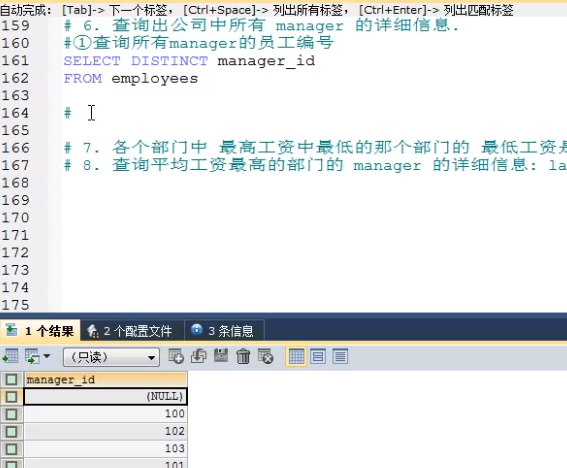Open the copy result dropdown arrow
Viewport: 567px width, 468px height.
point(47,357)
